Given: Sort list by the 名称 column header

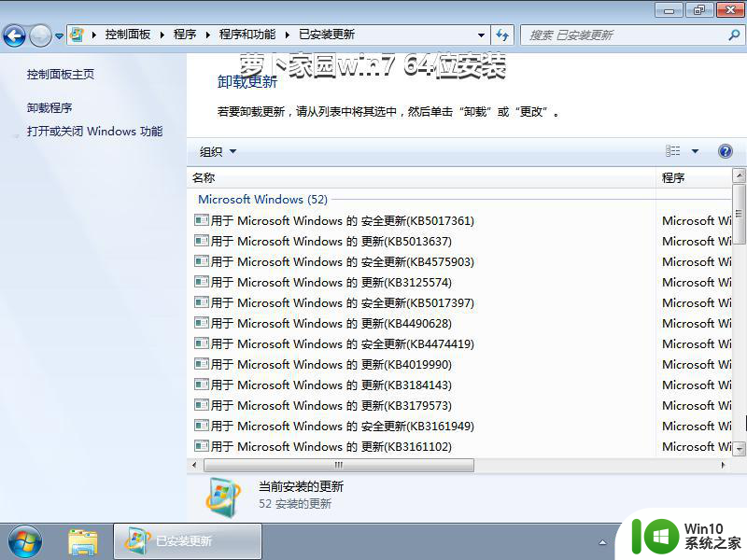Looking at the screenshot, I should click(204, 177).
